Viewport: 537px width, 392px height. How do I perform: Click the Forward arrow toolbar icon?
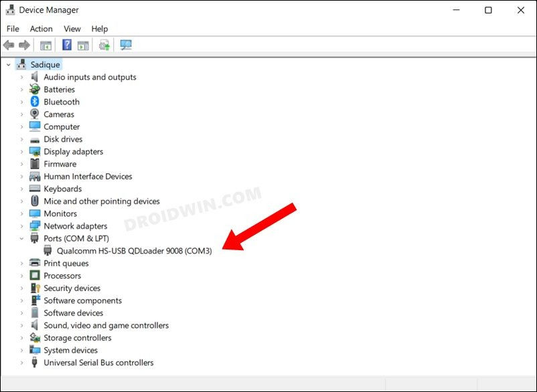click(x=24, y=45)
